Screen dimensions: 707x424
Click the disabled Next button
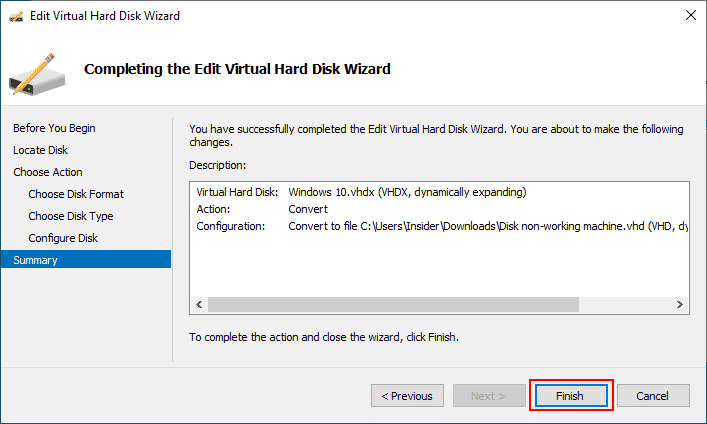click(489, 396)
